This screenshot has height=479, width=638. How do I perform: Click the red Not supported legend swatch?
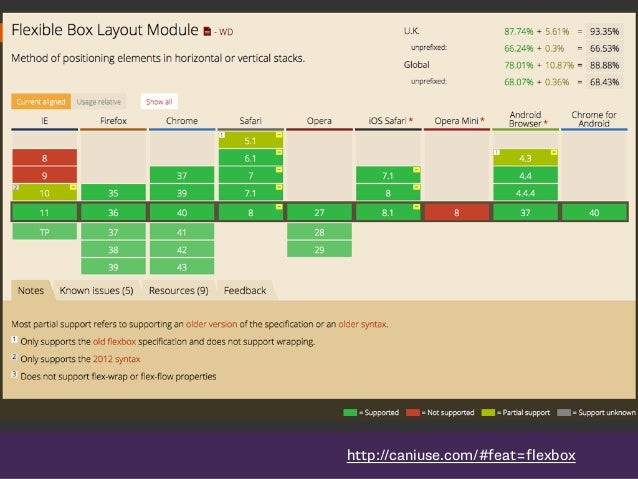[x=413, y=413]
